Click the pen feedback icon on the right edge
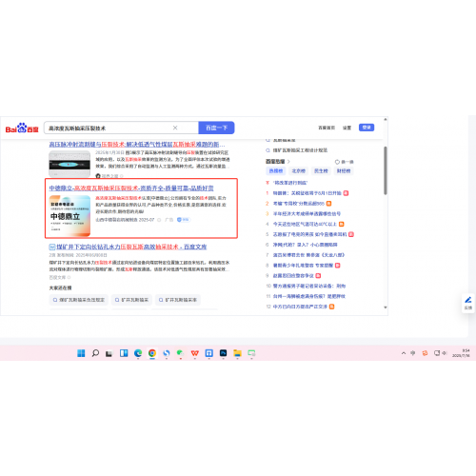The height and width of the screenshot is (476, 476). (x=468, y=300)
